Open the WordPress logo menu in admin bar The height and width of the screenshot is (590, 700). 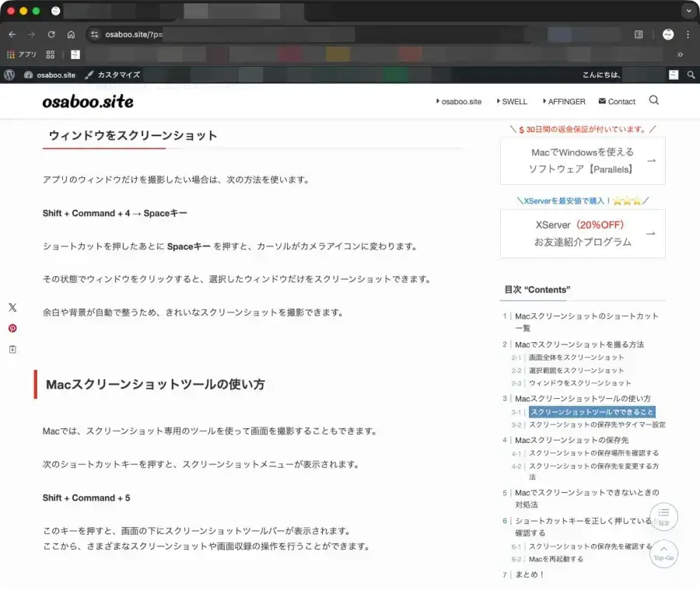tap(8, 75)
